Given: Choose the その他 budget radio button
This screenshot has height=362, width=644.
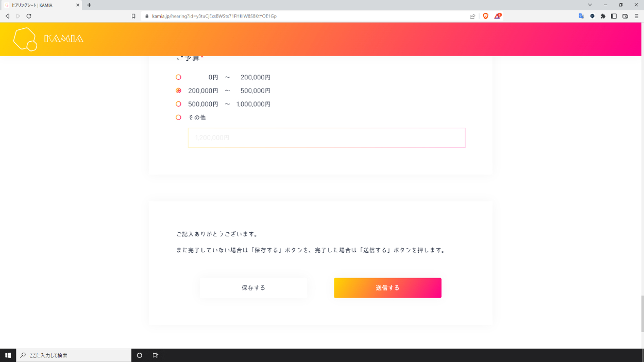Looking at the screenshot, I should pyautogui.click(x=179, y=117).
